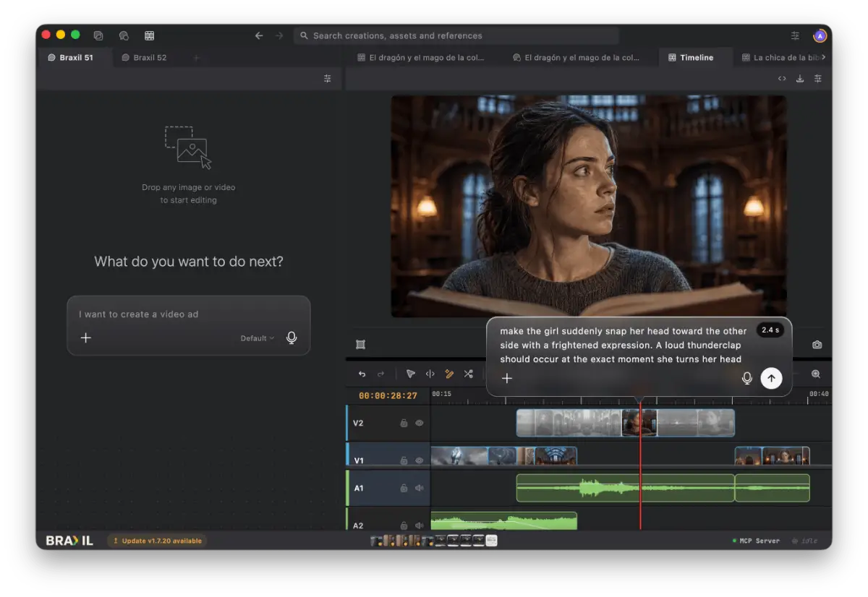Image resolution: width=868 pixels, height=597 pixels.
Task: Select the pointer selection tool in timeline
Action: click(x=410, y=374)
